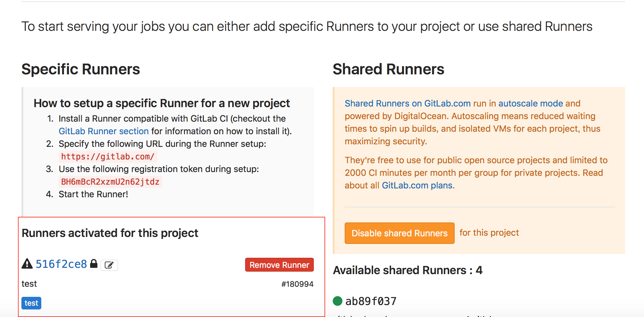
Task: Click the 'for this project' text
Action: coord(489,233)
